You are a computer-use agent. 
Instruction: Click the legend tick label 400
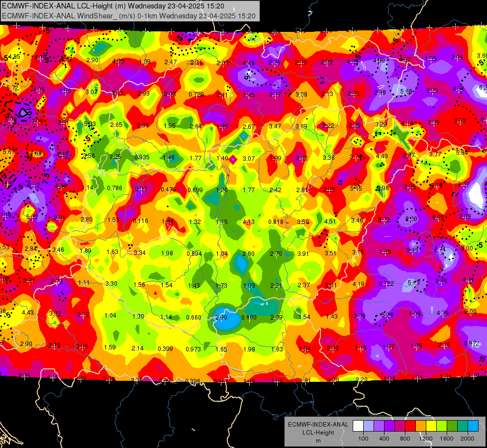point(384,439)
